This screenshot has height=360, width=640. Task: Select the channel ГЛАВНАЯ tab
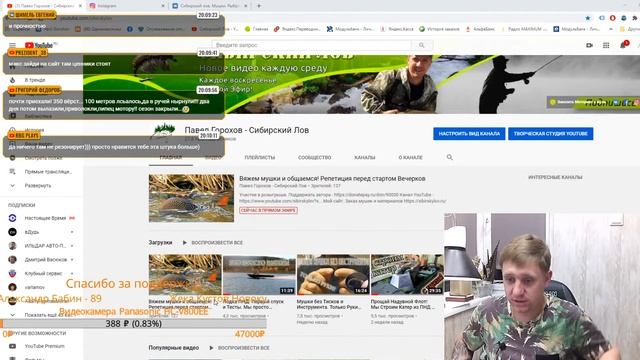pos(171,157)
